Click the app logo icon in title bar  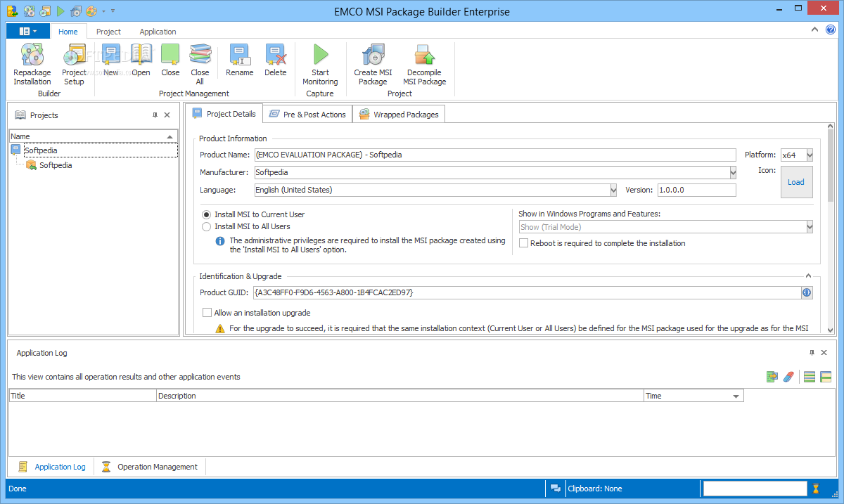coord(12,11)
